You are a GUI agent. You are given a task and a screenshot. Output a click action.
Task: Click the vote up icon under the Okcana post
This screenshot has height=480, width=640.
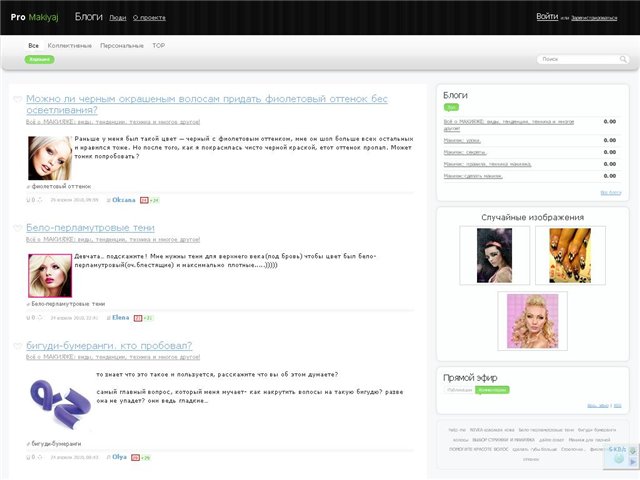click(28, 200)
